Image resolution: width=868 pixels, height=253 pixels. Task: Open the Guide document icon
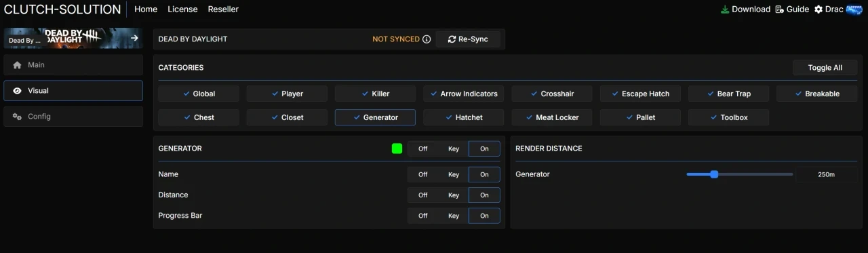tap(779, 9)
